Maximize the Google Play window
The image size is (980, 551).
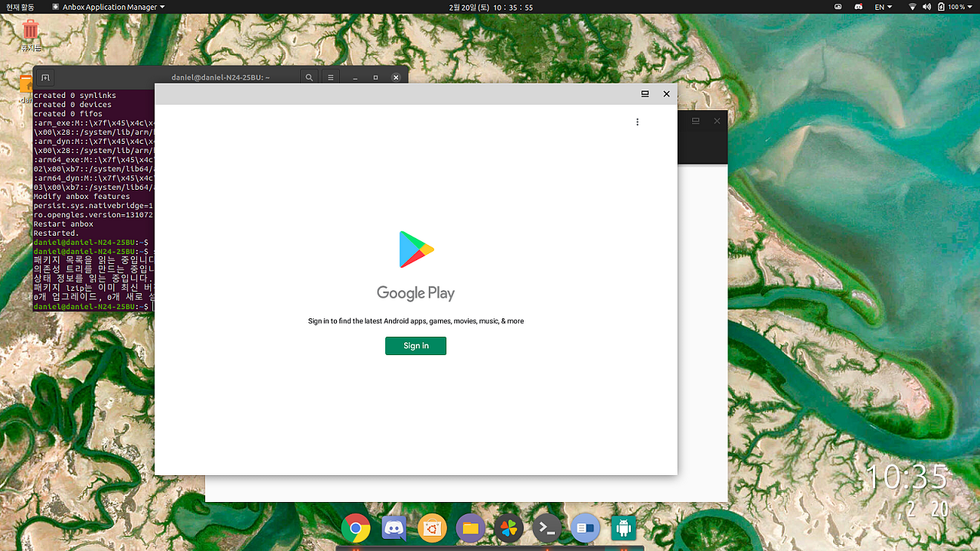click(x=645, y=94)
